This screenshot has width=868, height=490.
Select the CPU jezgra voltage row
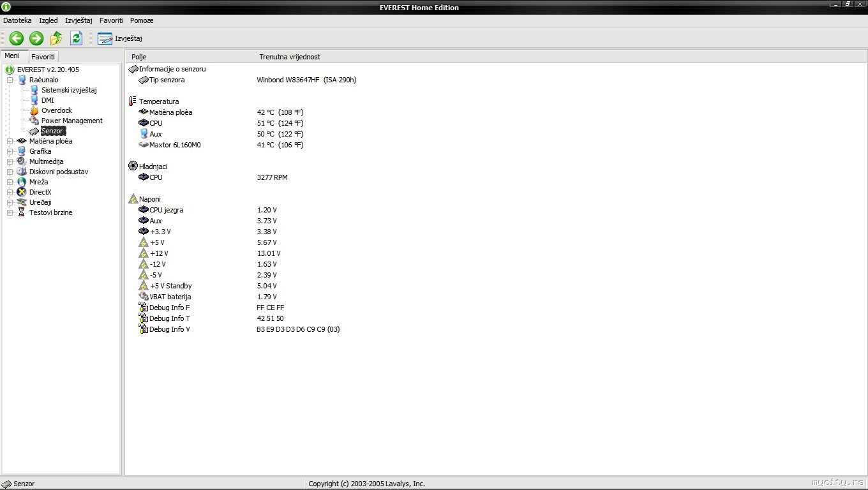pos(207,210)
